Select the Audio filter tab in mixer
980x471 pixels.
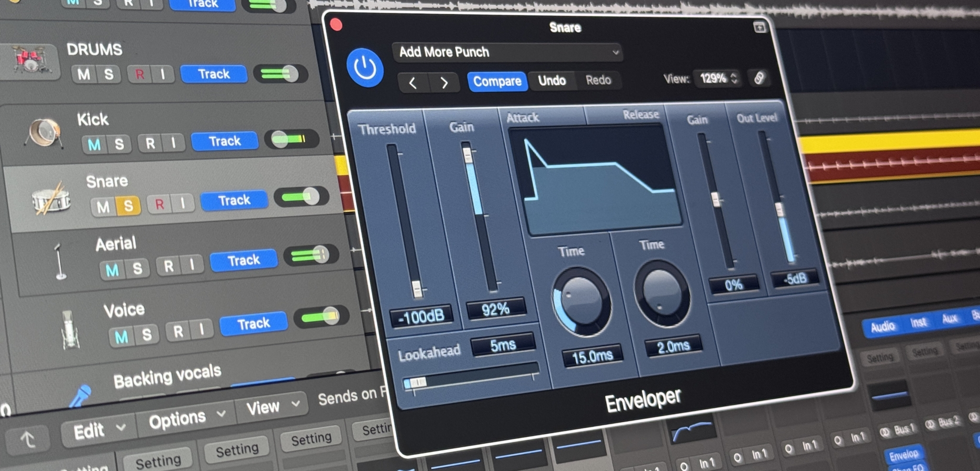tap(882, 326)
